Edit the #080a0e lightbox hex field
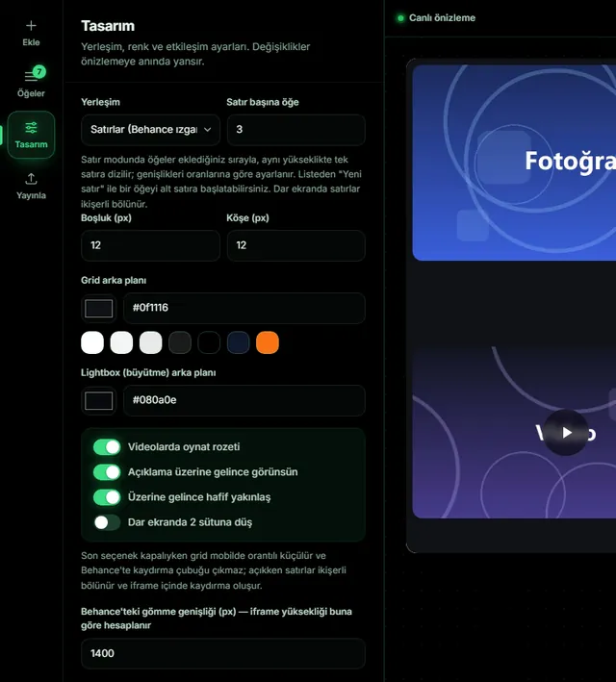Viewport: 616px width, 682px height. click(244, 400)
